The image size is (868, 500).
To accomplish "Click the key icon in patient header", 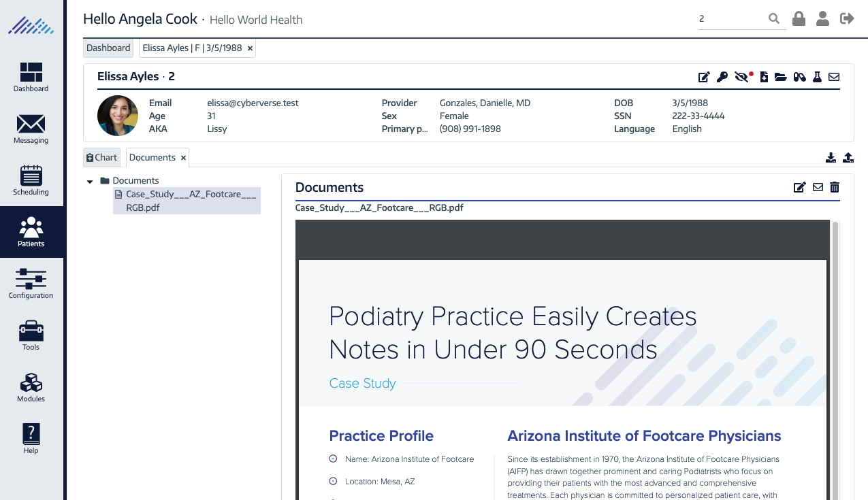I will point(722,77).
